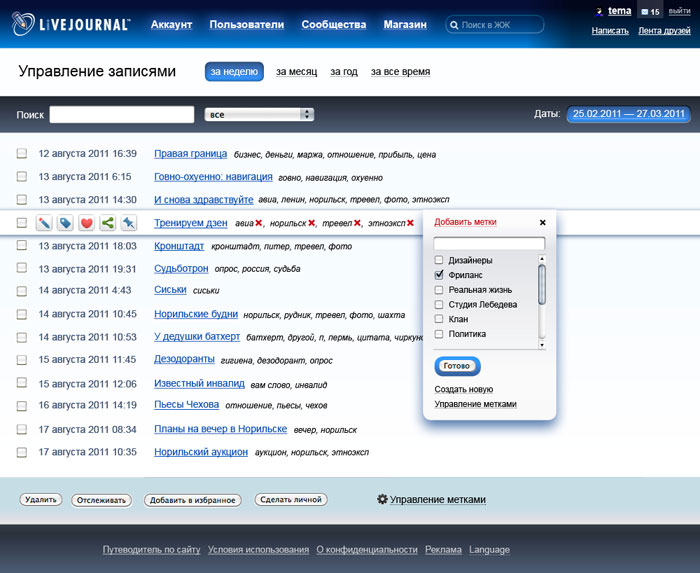Switch to the за месяц period

coord(296,71)
